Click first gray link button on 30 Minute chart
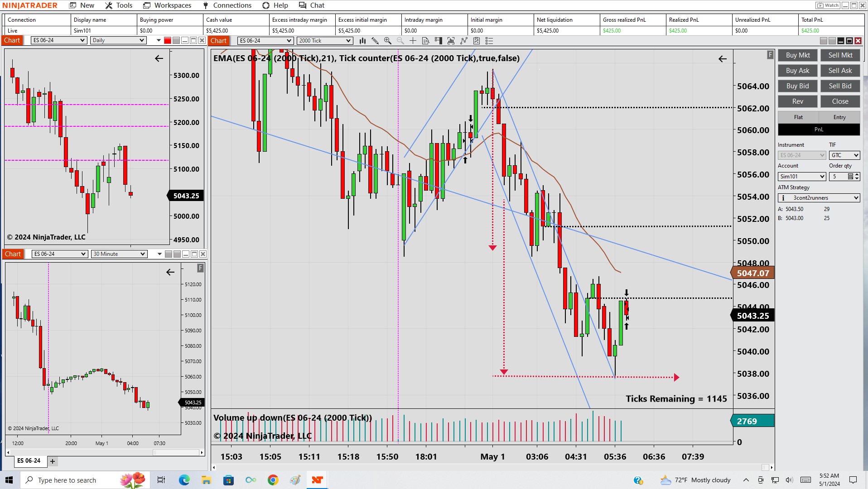 click(169, 254)
